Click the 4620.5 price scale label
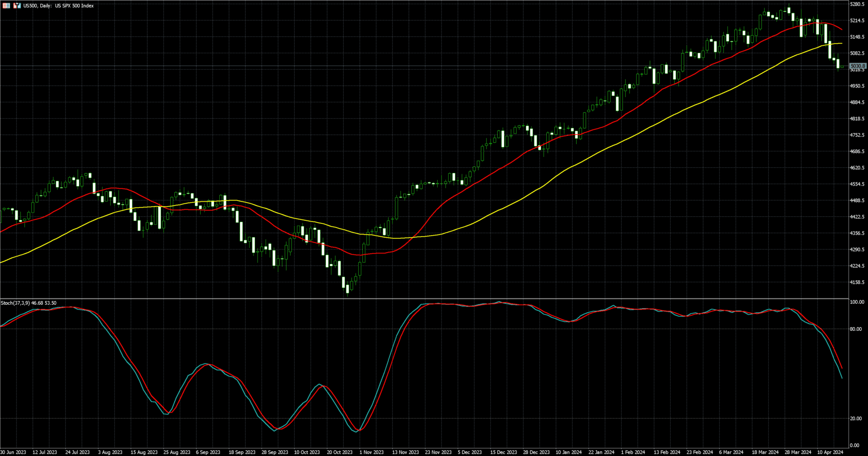Screen dimensions: 868x456 pos(857,168)
